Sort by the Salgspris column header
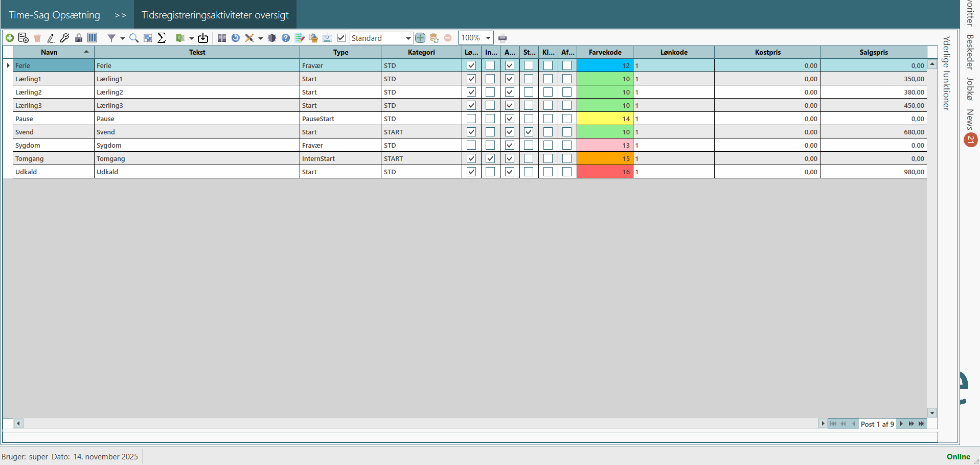The width and height of the screenshot is (980, 465). click(873, 52)
